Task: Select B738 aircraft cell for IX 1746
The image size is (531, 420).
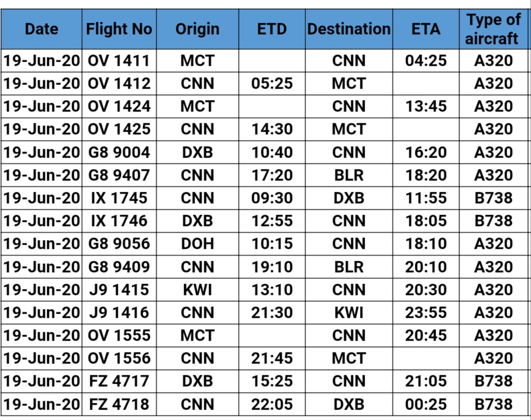Action: pos(493,221)
